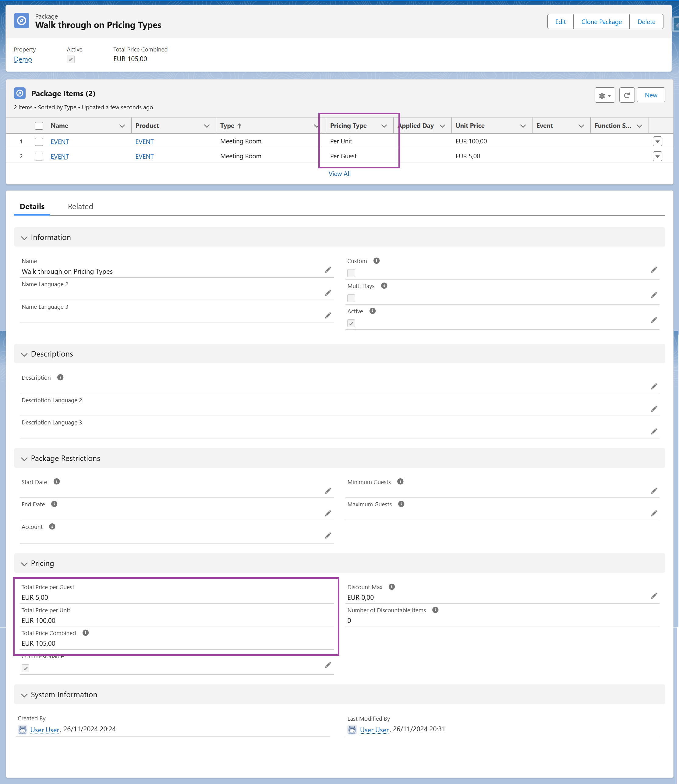Edit Name Language 2 with pencil icon
Screen dimensions: 679x784
[x=328, y=293]
